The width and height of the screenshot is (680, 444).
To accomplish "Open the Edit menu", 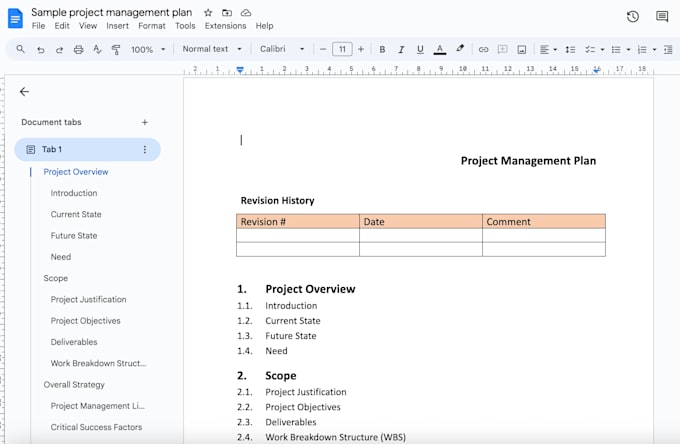I will 62,26.
